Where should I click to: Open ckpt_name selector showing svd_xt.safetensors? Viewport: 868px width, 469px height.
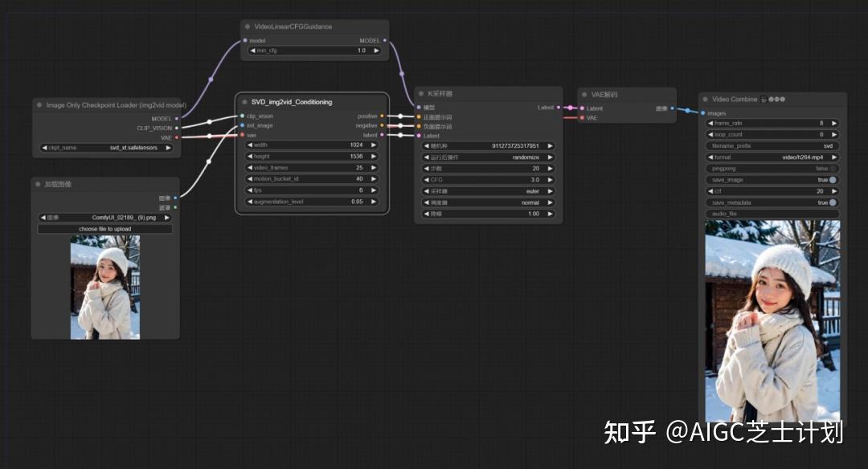click(108, 146)
